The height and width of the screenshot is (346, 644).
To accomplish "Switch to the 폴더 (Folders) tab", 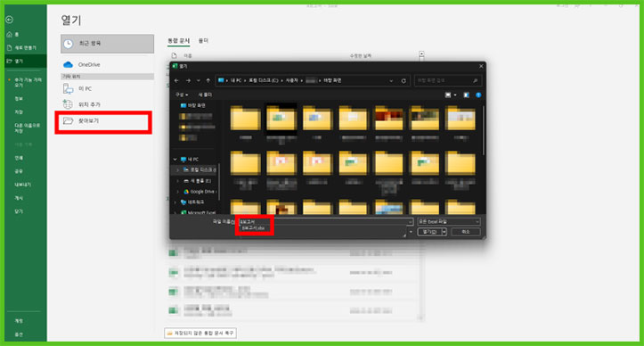I will [x=203, y=41].
